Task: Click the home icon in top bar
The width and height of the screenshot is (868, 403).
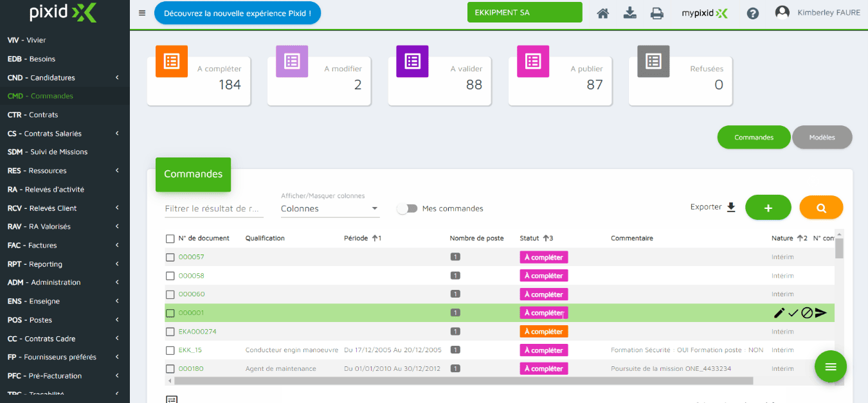Action: pyautogui.click(x=602, y=13)
